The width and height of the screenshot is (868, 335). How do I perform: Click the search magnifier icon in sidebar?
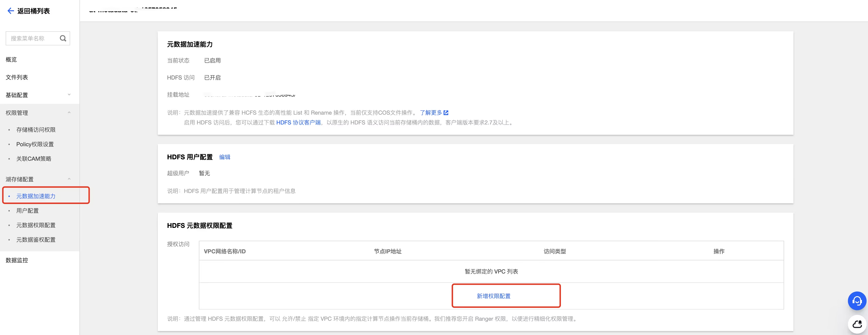click(x=63, y=38)
